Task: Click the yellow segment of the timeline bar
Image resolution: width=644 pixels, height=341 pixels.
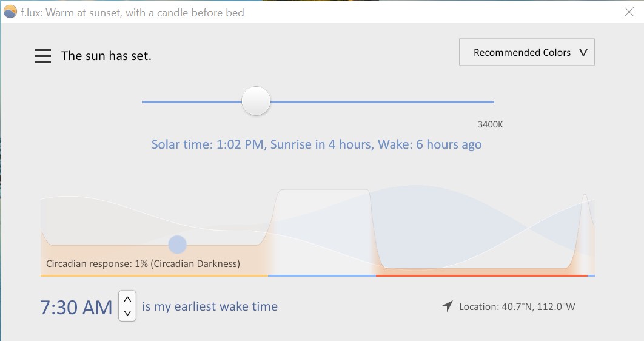Action: 154,275
